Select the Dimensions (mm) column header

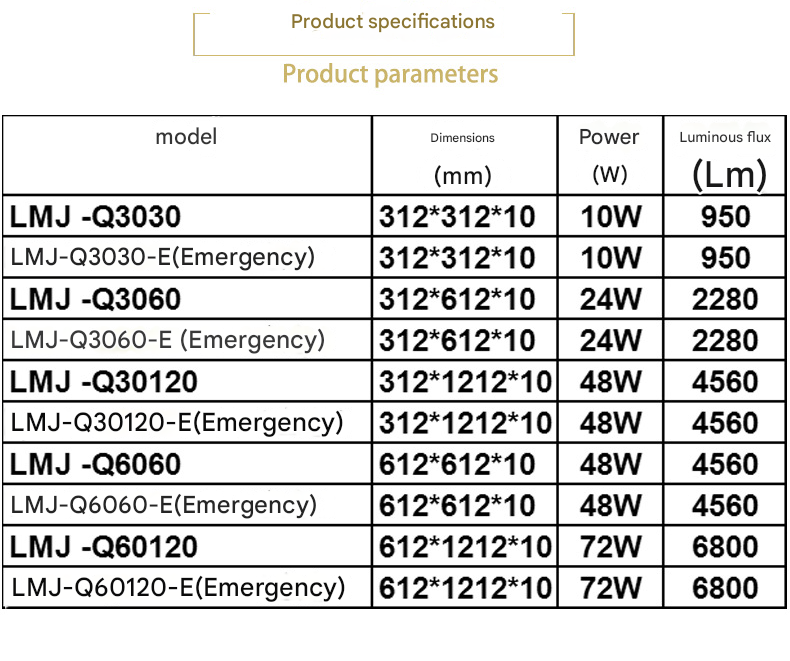(465, 155)
